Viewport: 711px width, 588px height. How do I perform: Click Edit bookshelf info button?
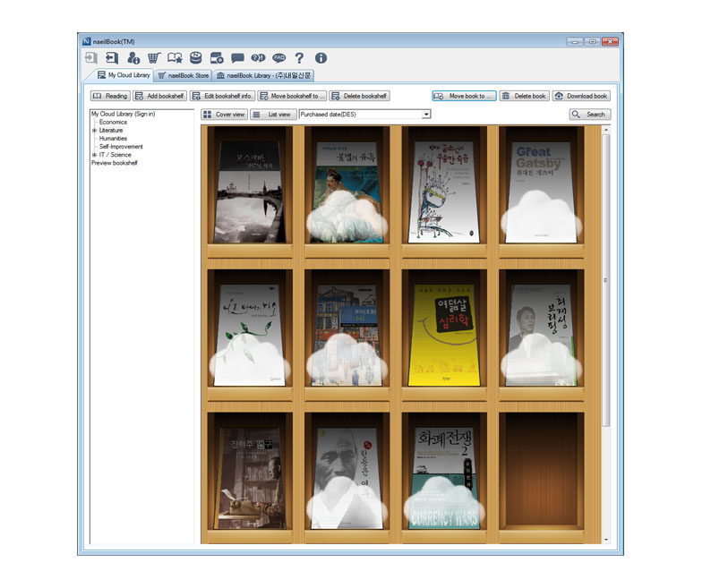pos(223,96)
